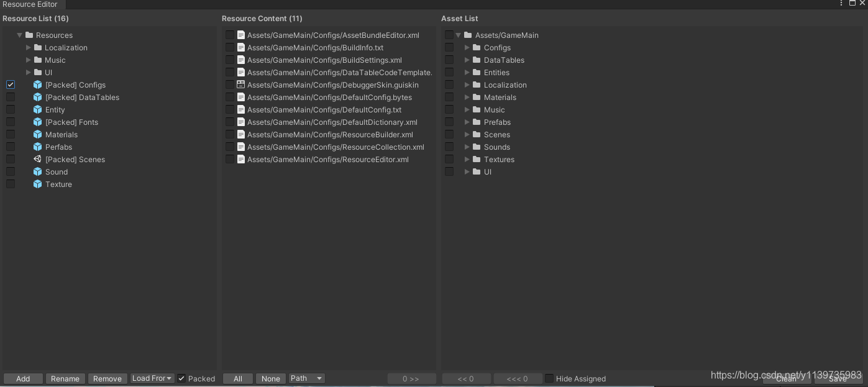This screenshot has width=868, height=387.
Task: Click the guiskin icon for DebuggerSkin.guiskin
Action: pyautogui.click(x=241, y=84)
